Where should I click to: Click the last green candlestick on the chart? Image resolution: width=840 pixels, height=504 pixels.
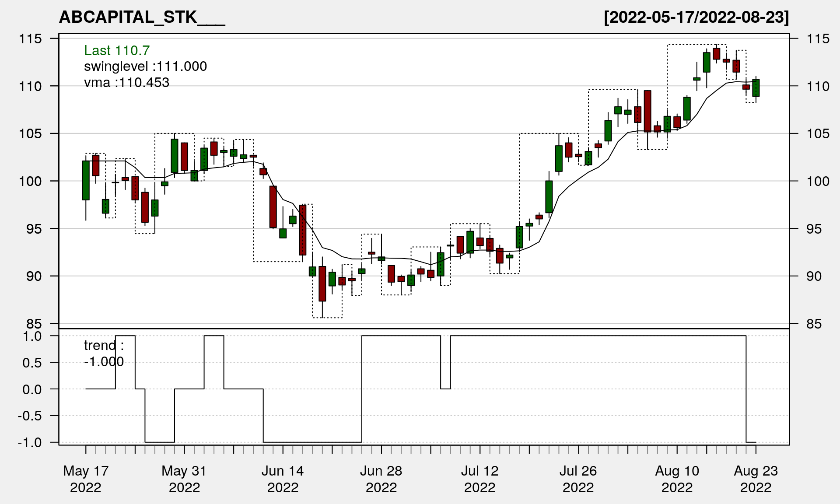click(x=756, y=87)
